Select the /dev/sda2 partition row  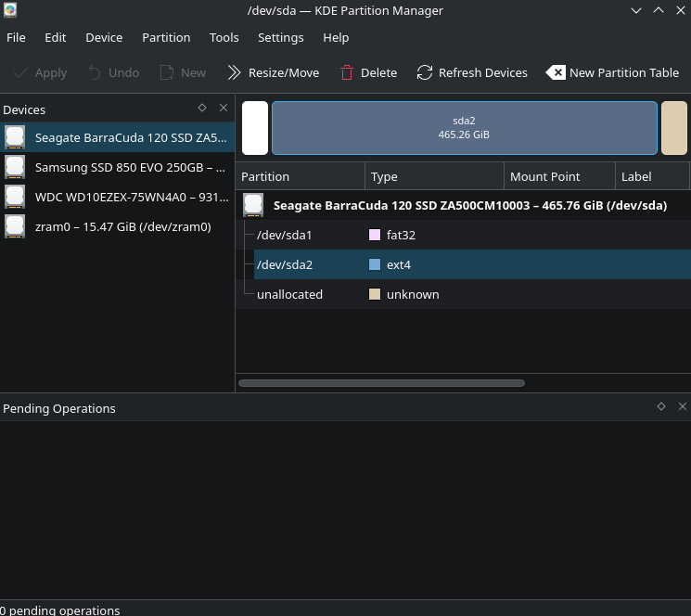click(x=472, y=264)
